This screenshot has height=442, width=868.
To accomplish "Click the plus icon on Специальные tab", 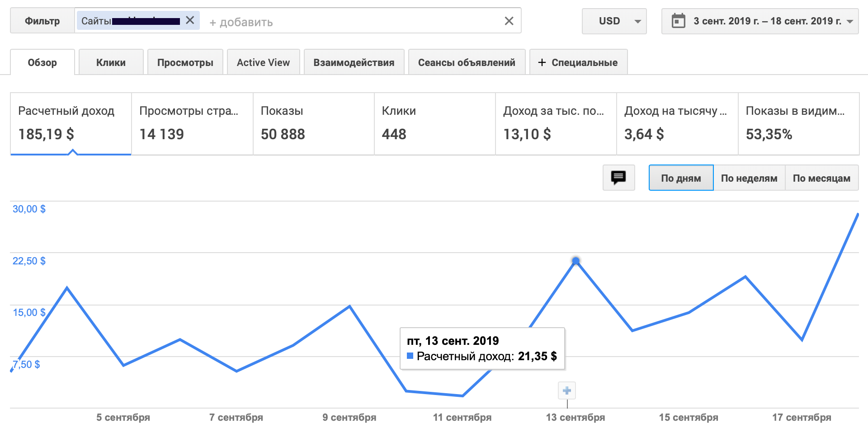I will (x=542, y=62).
